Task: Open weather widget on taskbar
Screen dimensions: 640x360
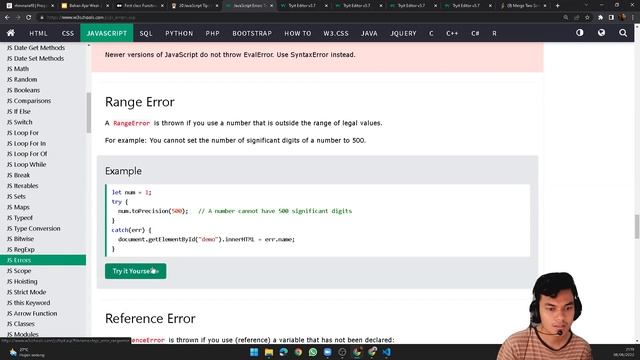Action: [x=27, y=352]
